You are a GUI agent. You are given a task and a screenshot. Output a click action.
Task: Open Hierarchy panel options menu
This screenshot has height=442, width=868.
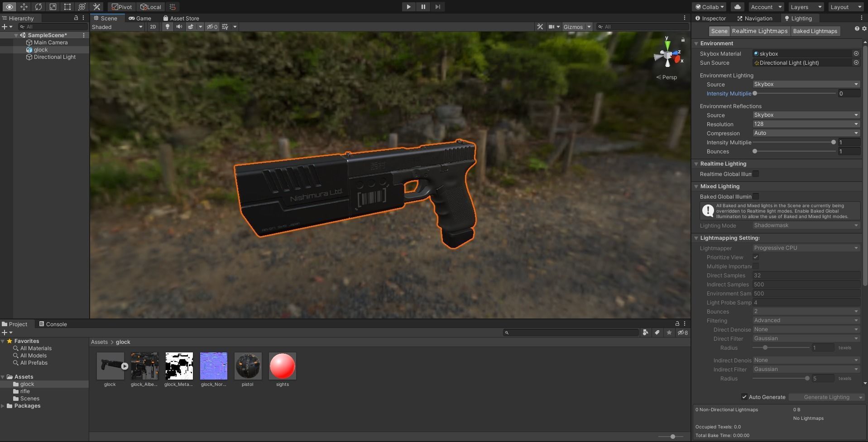pyautogui.click(x=83, y=18)
